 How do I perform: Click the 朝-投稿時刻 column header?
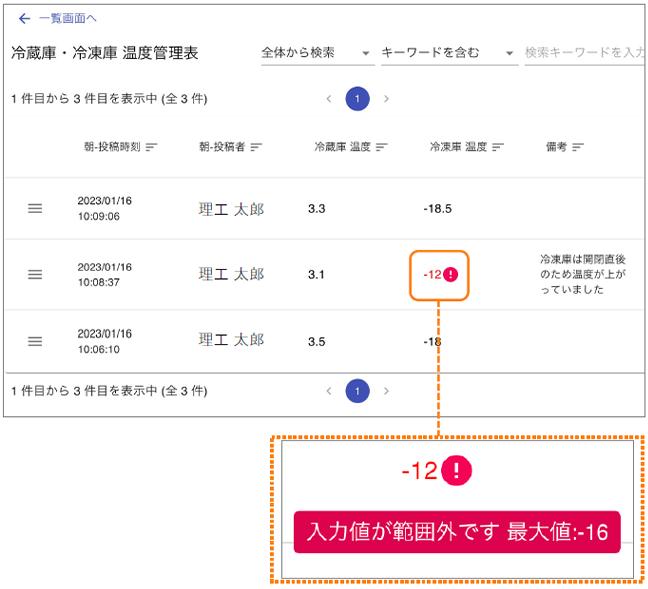[x=112, y=147]
